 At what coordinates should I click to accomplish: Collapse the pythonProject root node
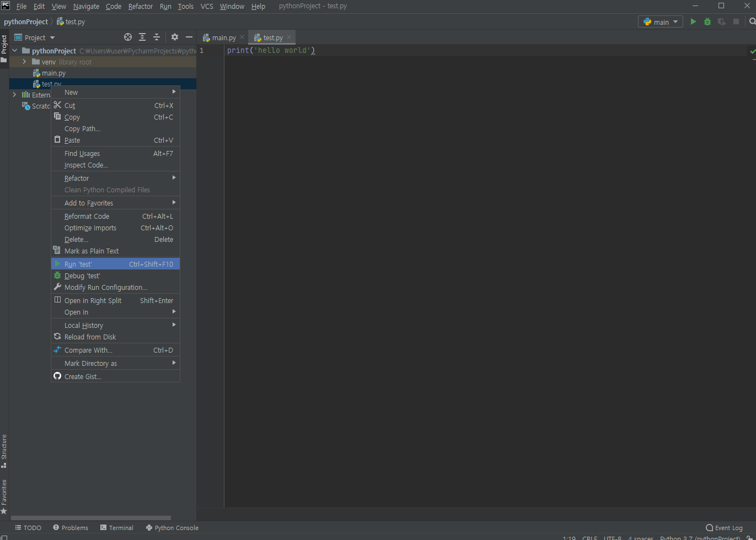pos(15,51)
